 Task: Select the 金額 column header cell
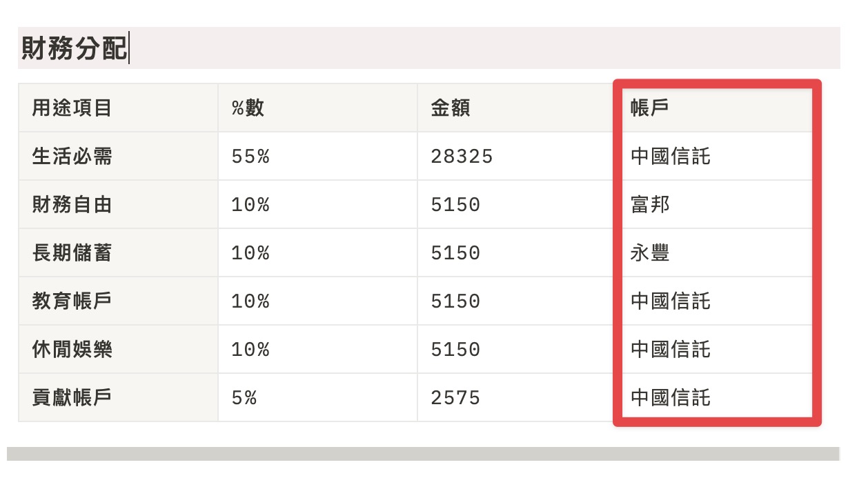(517, 108)
